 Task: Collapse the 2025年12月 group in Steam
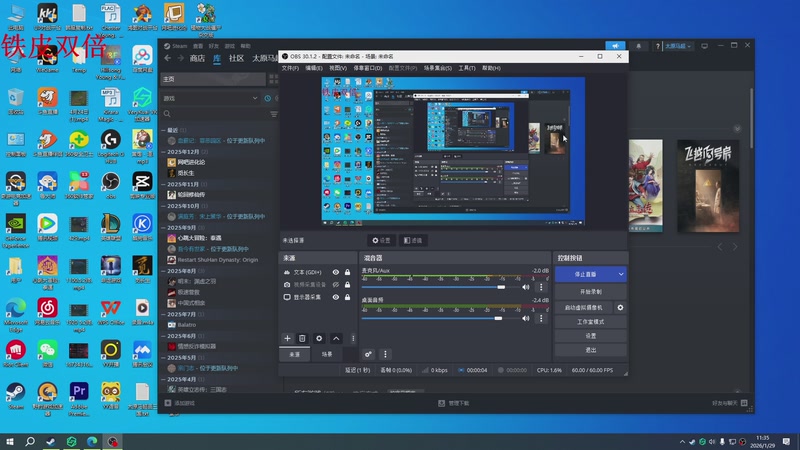[163, 152]
